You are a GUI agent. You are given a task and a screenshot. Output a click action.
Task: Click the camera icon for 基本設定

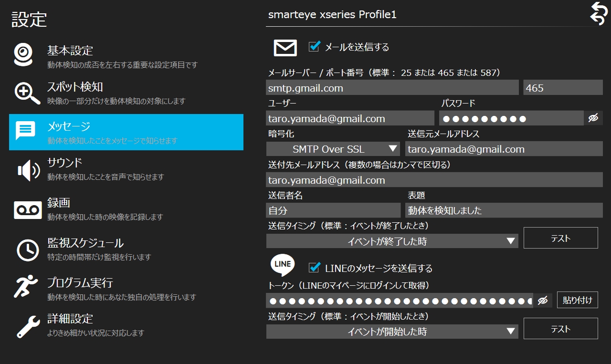pyautogui.click(x=24, y=54)
